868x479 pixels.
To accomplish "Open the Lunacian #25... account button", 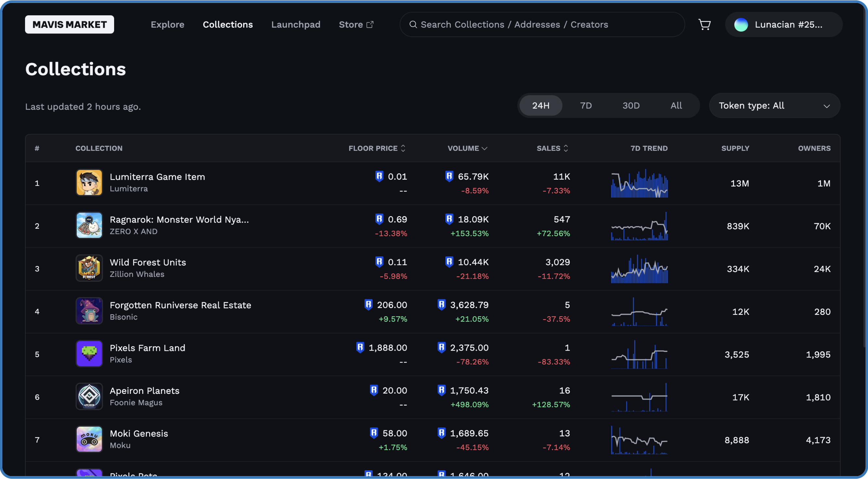I will [783, 25].
